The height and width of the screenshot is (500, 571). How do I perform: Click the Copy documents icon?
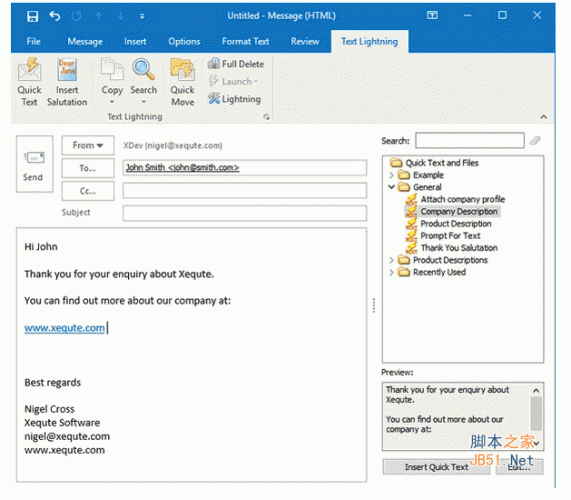click(112, 69)
